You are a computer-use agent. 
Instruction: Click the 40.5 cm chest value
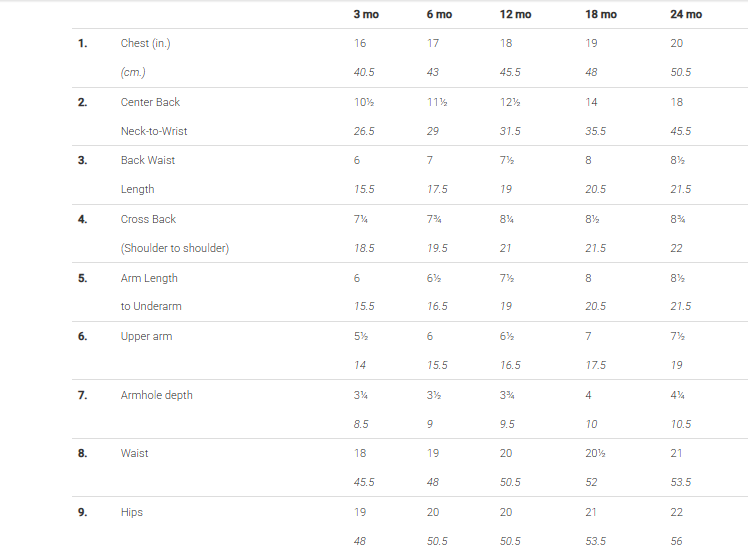(364, 72)
